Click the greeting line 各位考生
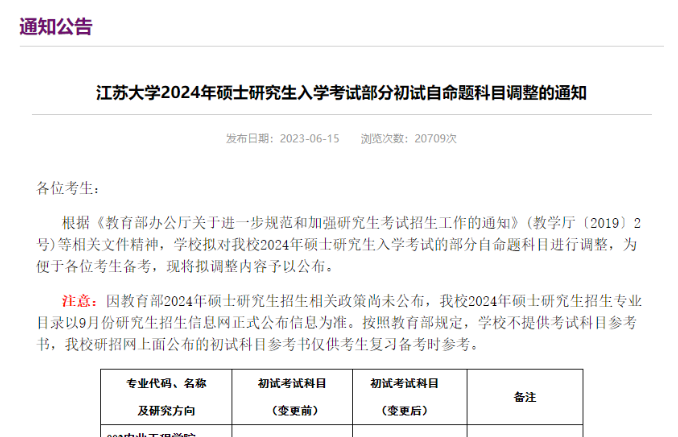The width and height of the screenshot is (678, 437). [68, 188]
